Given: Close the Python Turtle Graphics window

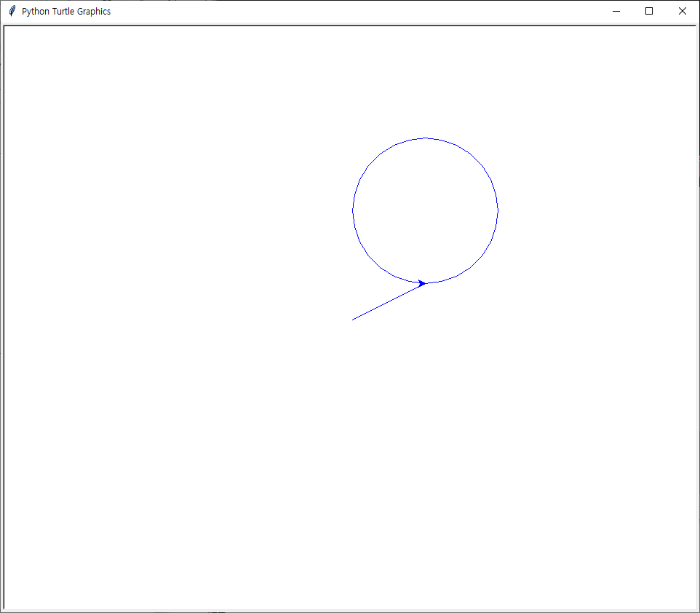Looking at the screenshot, I should 682,11.
